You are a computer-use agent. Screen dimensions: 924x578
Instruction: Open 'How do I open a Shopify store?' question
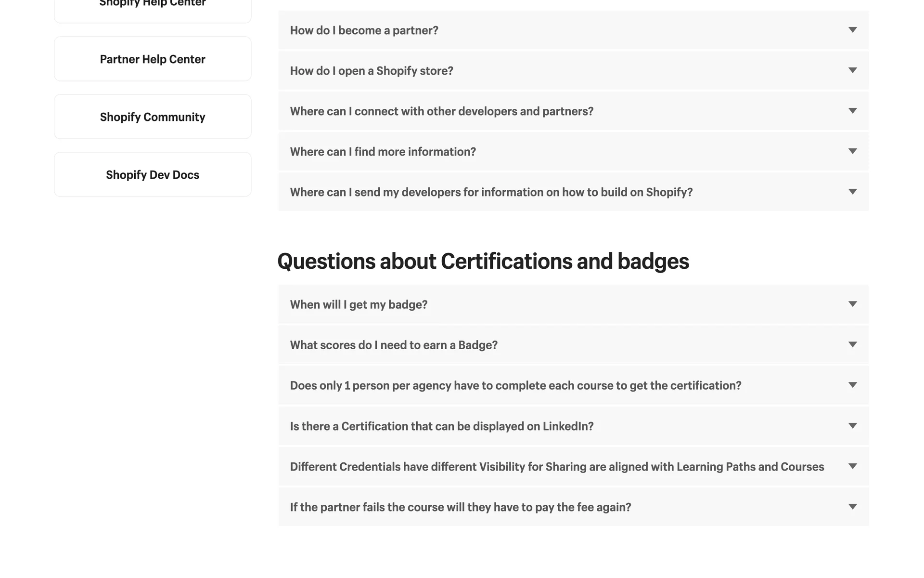tap(372, 71)
